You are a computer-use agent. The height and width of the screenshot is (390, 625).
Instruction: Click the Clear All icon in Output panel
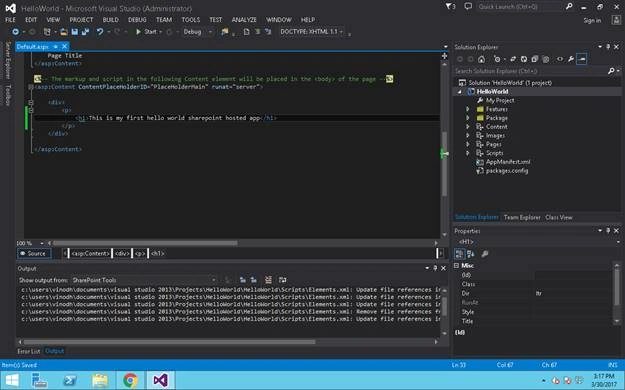pos(268,280)
